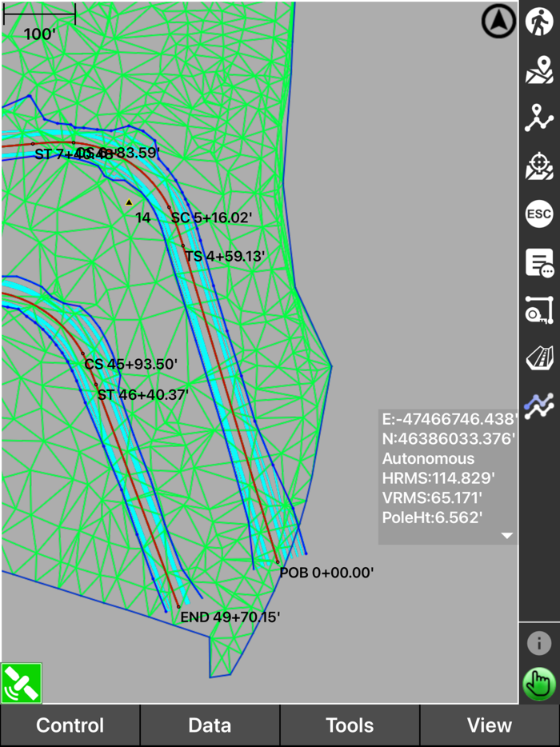Tap the END 49+70.15' station node
The width and height of the screenshot is (560, 747).
(x=178, y=607)
